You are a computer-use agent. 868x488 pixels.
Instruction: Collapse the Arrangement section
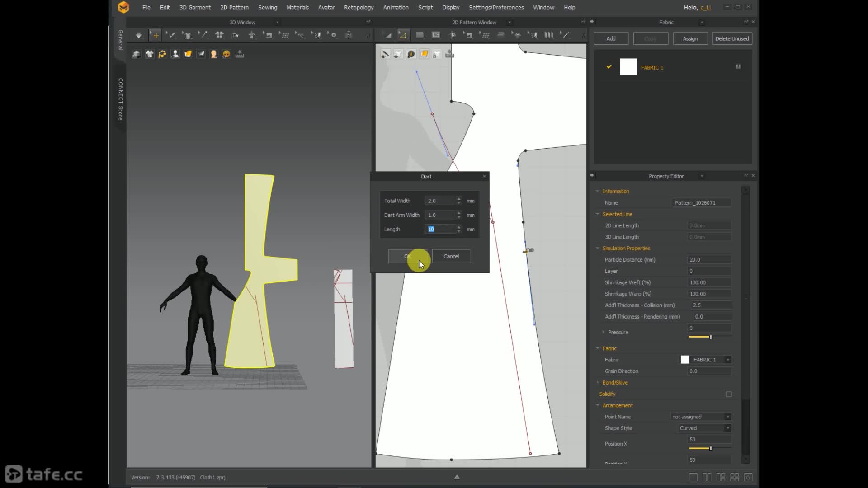(x=597, y=405)
